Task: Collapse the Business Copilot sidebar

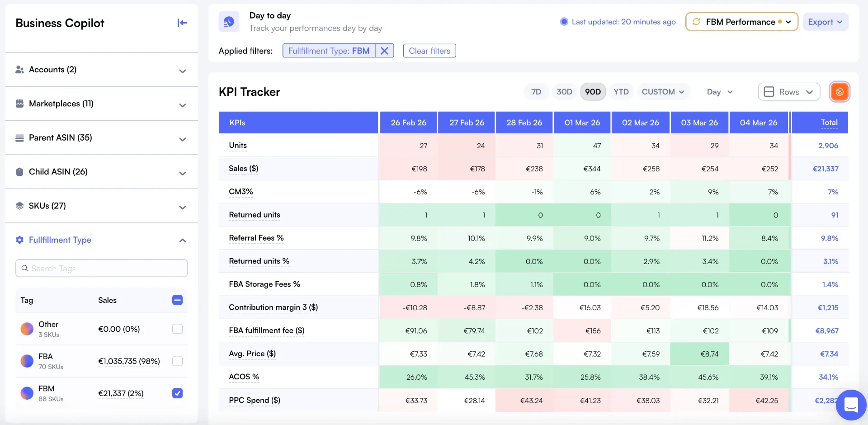Action: pos(182,23)
